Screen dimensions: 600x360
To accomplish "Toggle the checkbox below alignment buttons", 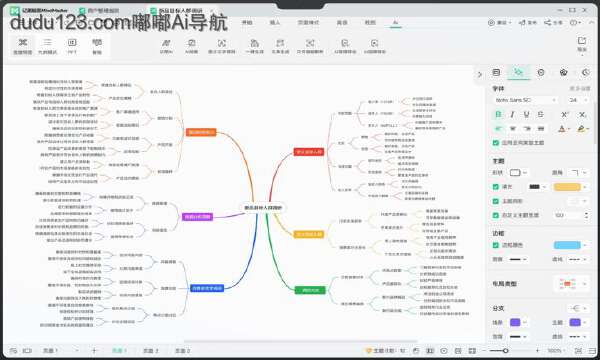I will click(496, 143).
